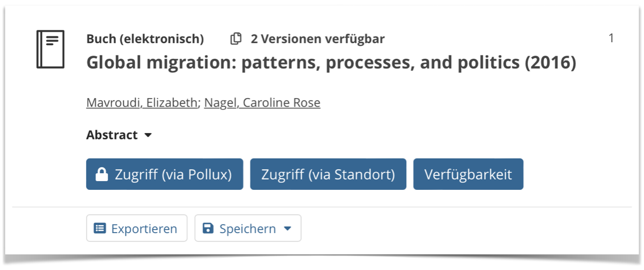The image size is (644, 270).
Task: Show the 2 Versionen verfügbar text
Action: pyautogui.click(x=318, y=38)
